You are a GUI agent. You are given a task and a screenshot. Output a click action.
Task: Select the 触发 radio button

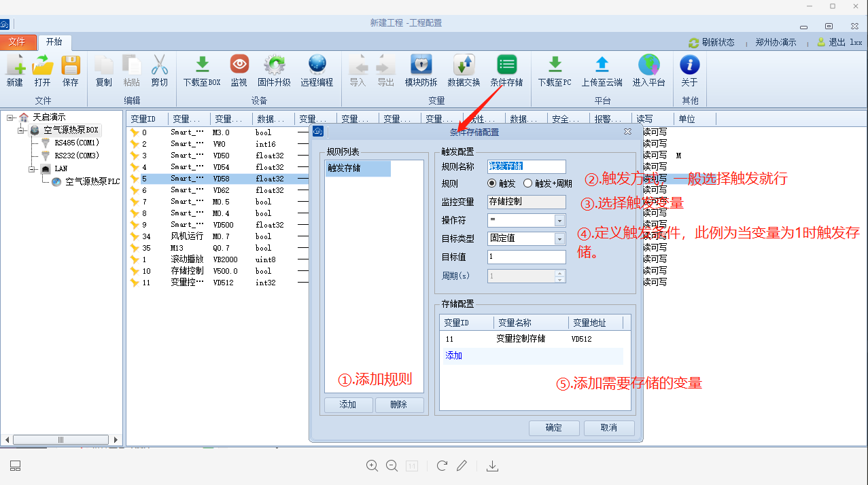(492, 183)
